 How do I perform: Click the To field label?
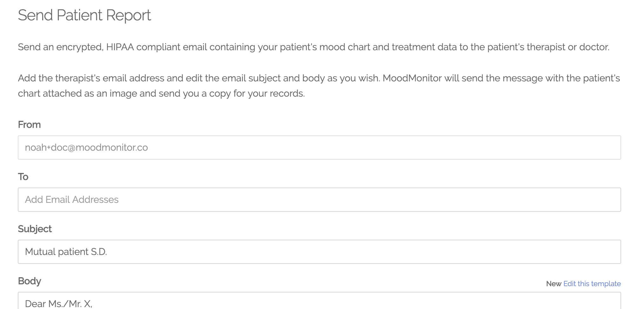tap(23, 177)
